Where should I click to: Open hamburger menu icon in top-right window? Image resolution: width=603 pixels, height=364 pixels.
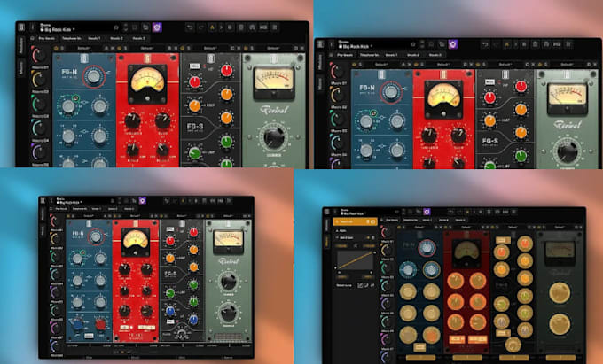coord(568,44)
